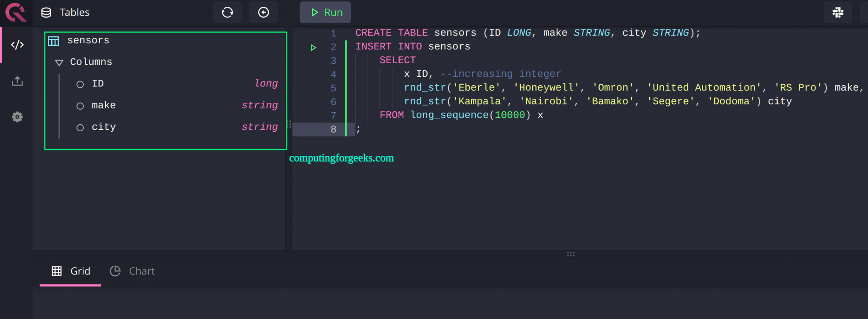The width and height of the screenshot is (868, 319).
Task: Open the settings gear icon
Action: click(x=17, y=117)
